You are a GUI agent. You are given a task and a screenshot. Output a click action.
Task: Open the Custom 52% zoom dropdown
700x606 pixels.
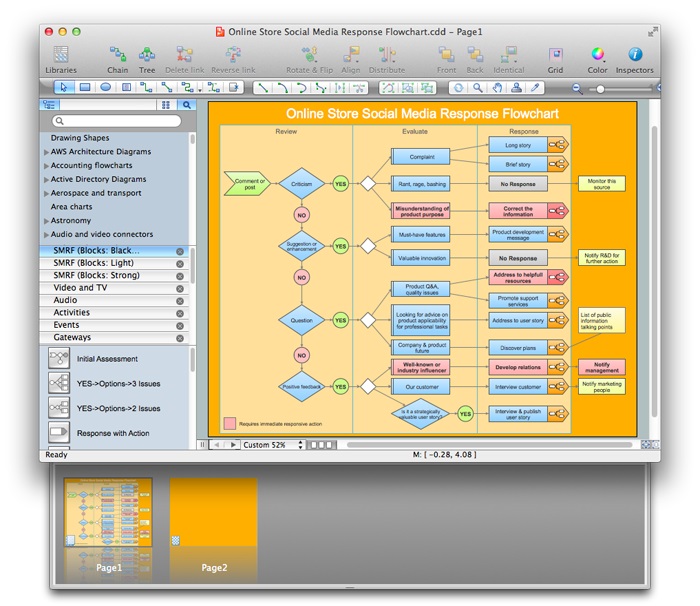[x=272, y=445]
